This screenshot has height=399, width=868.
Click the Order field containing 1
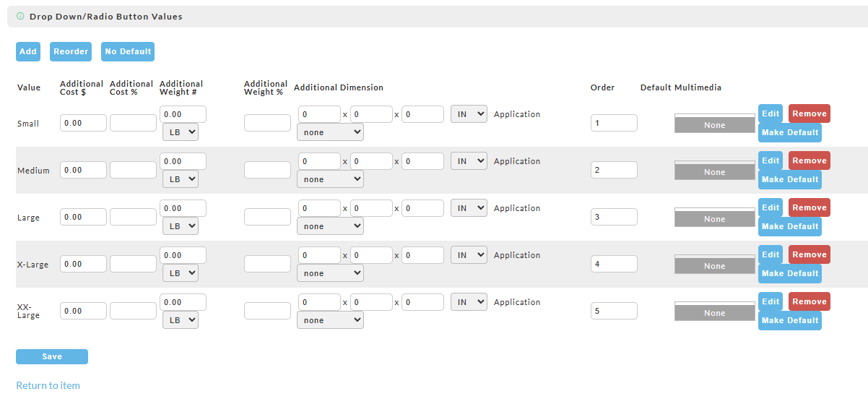tap(614, 123)
